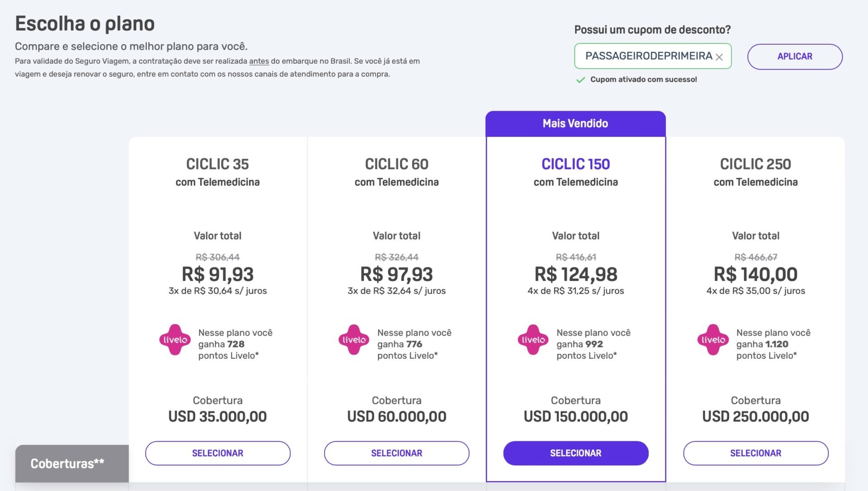
Task: Click the CICLIC 250 plan title
Action: tap(755, 164)
